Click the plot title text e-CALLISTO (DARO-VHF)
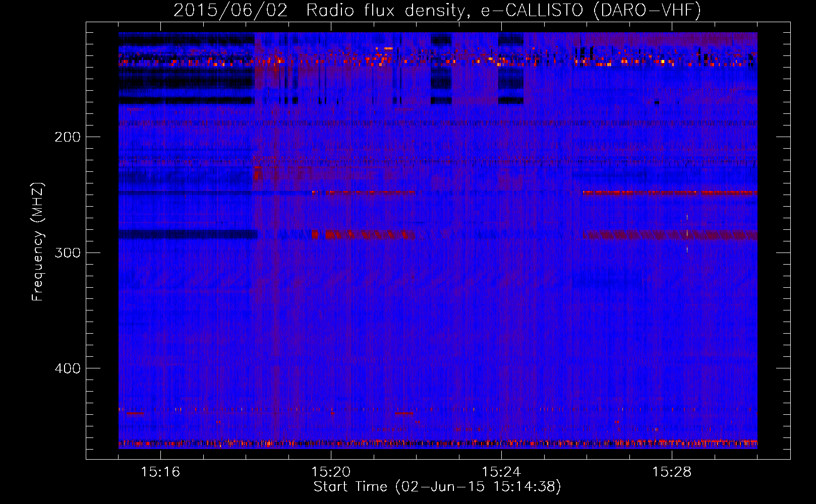This screenshot has width=816, height=504. coord(591,11)
